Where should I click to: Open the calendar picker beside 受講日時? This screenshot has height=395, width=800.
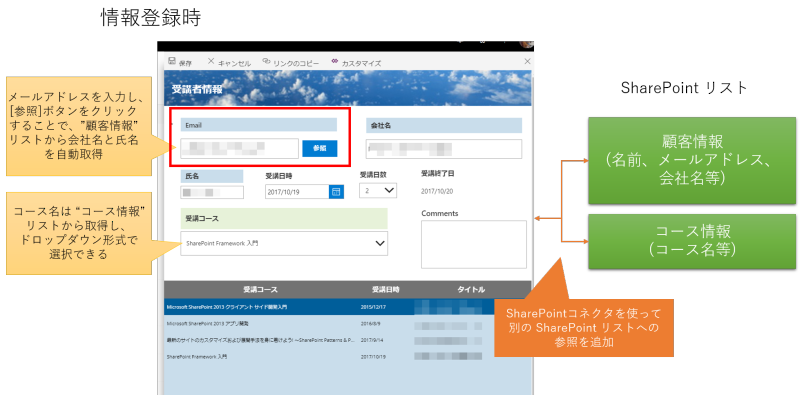tap(336, 192)
